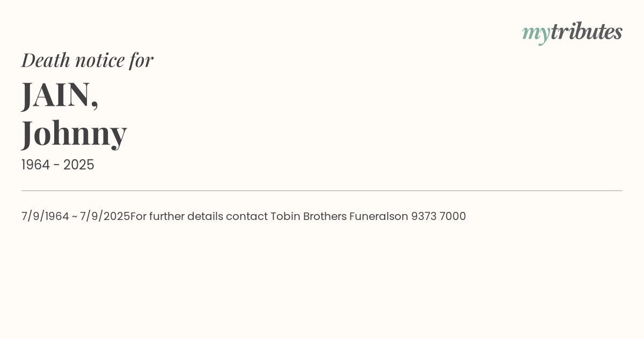Click the birth year 1964 under the name

pos(35,165)
